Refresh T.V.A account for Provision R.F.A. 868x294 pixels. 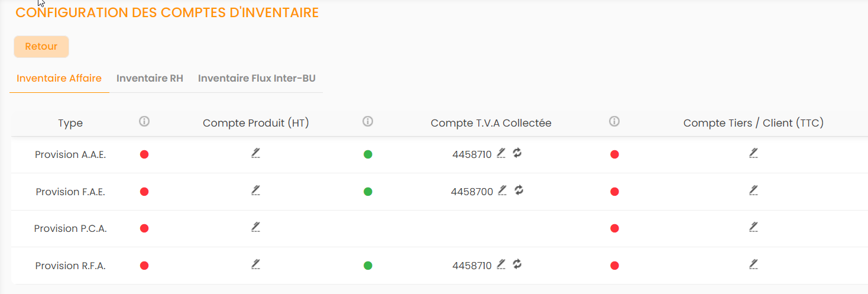coord(517,264)
